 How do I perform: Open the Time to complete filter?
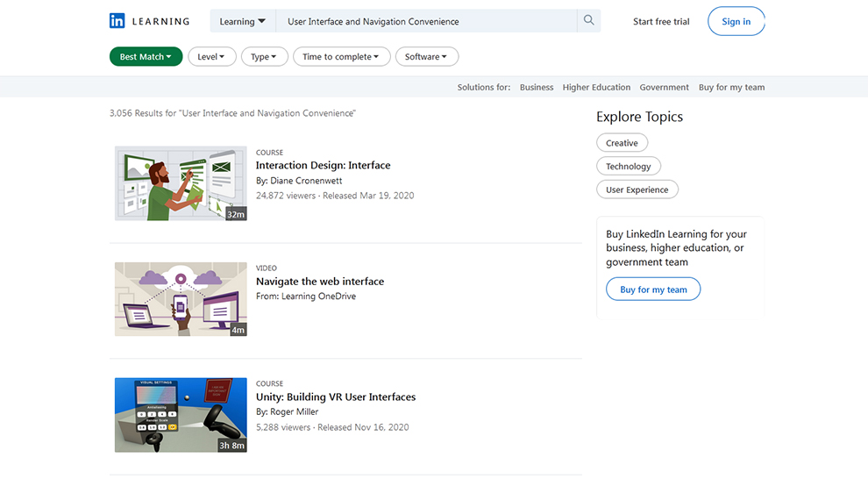(x=341, y=57)
